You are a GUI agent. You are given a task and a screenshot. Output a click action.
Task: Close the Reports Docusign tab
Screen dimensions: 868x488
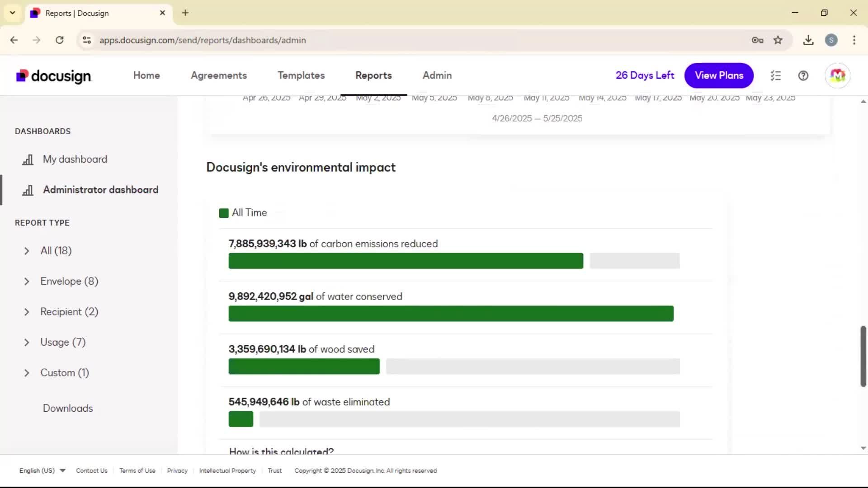pos(162,13)
